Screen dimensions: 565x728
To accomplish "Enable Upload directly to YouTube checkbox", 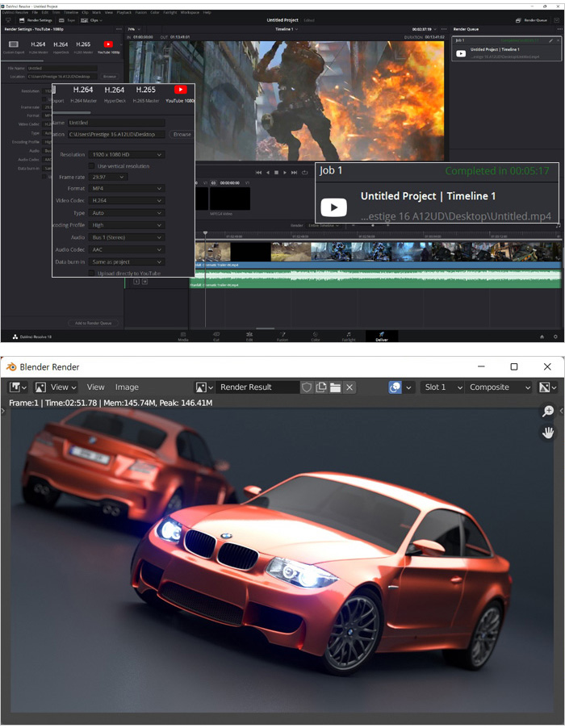I will point(91,274).
